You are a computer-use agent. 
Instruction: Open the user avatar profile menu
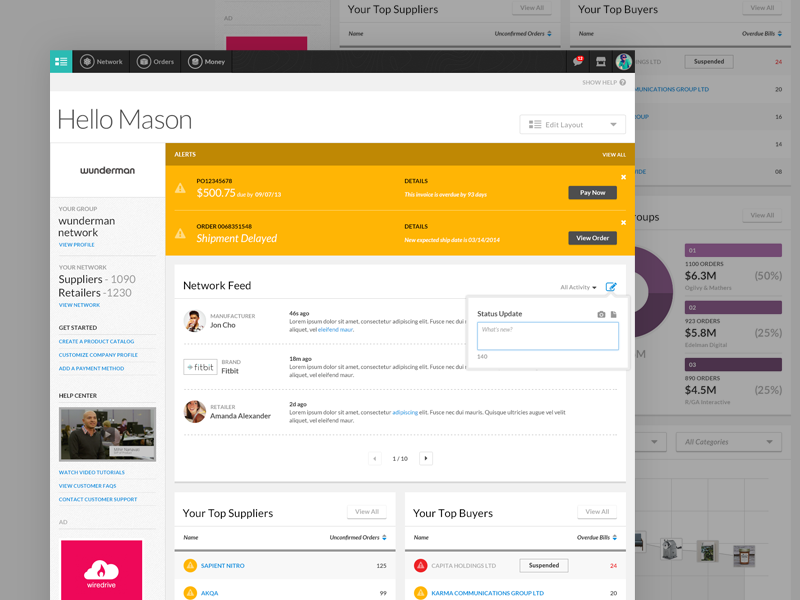(x=623, y=62)
